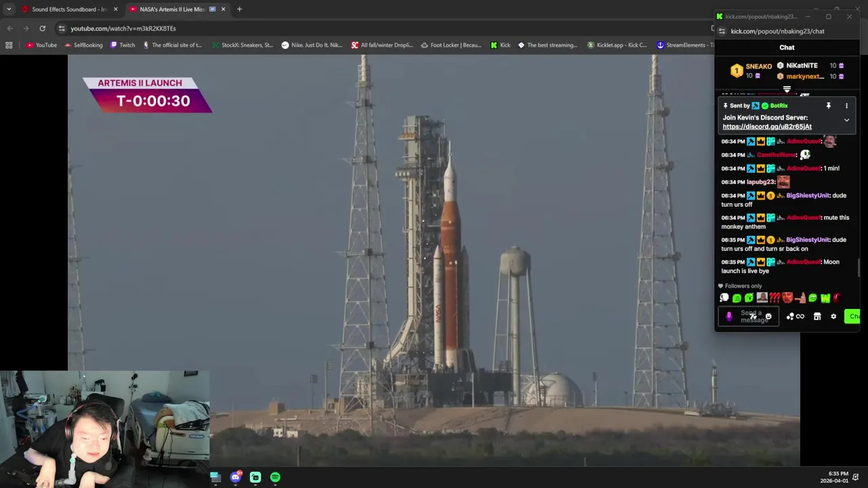Open the tab search dropdown arrow
Image resolution: width=868 pixels, height=488 pixels.
8,9
